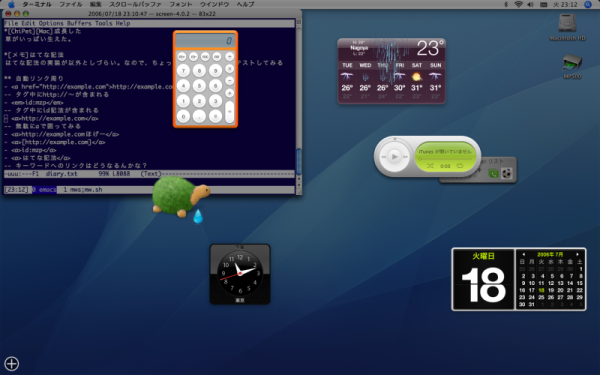Open Edit menu in Emacs
The height and width of the screenshot is (375, 600).
click(28, 23)
